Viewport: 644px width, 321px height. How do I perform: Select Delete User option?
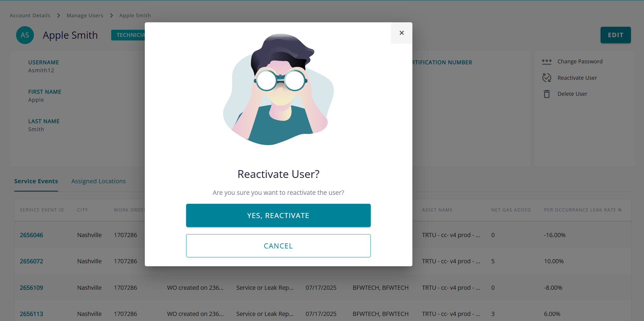pos(572,94)
